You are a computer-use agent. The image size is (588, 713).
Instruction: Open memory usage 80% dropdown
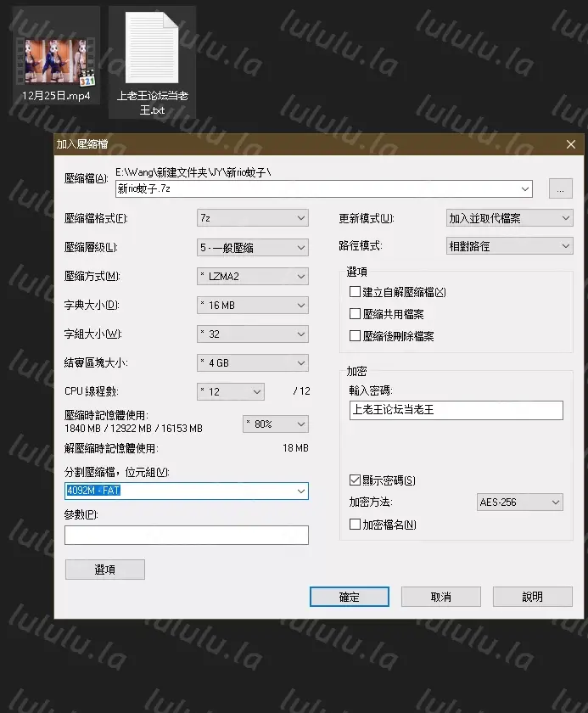tap(276, 424)
